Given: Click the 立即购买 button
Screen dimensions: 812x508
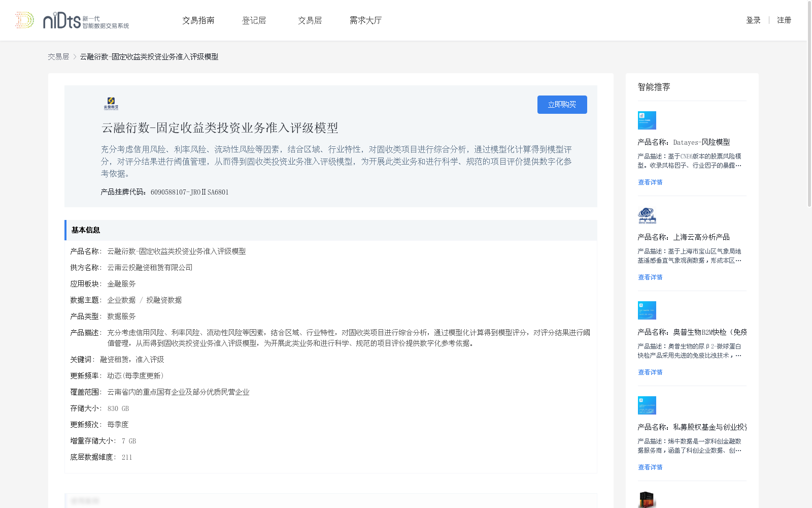Looking at the screenshot, I should [562, 105].
